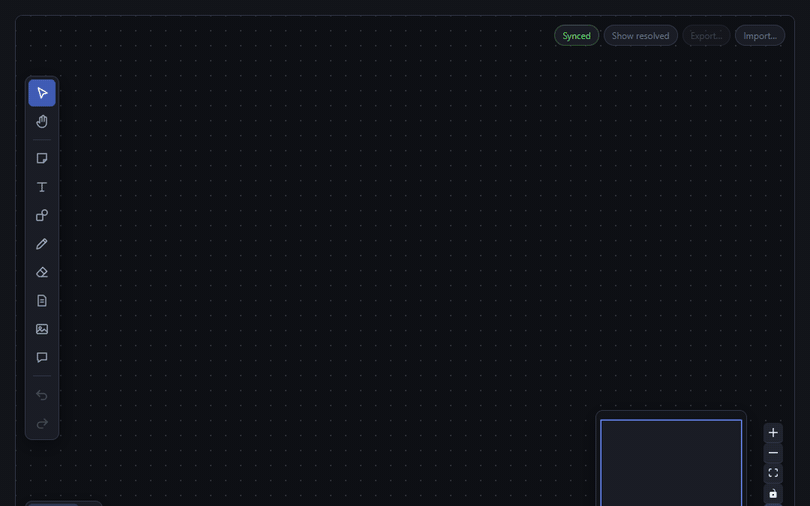This screenshot has width=810, height=506.
Task: Select the pointer select tool
Action: point(42,93)
